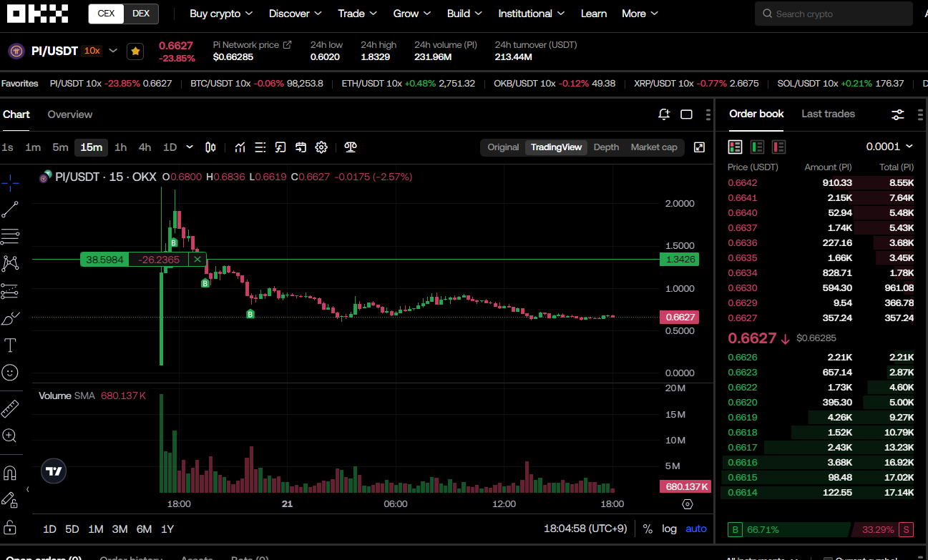Image resolution: width=928 pixels, height=560 pixels.
Task: Select the text annotation tool
Action: click(10, 345)
